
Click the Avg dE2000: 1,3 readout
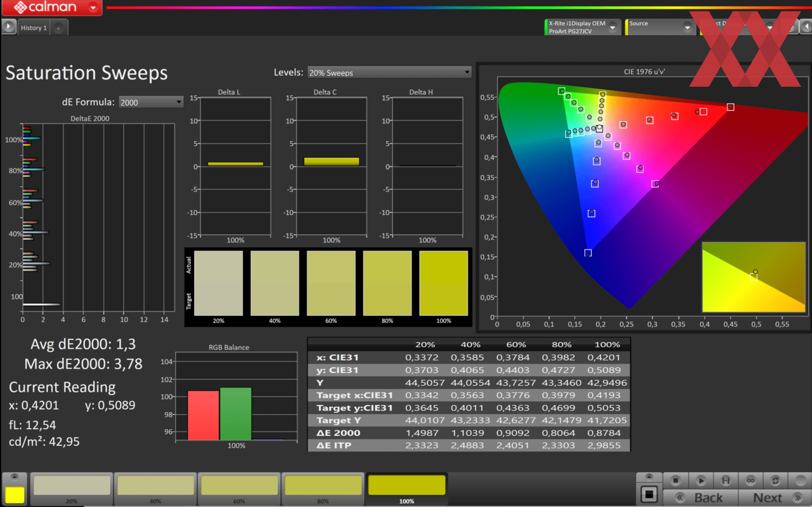pyautogui.click(x=83, y=344)
